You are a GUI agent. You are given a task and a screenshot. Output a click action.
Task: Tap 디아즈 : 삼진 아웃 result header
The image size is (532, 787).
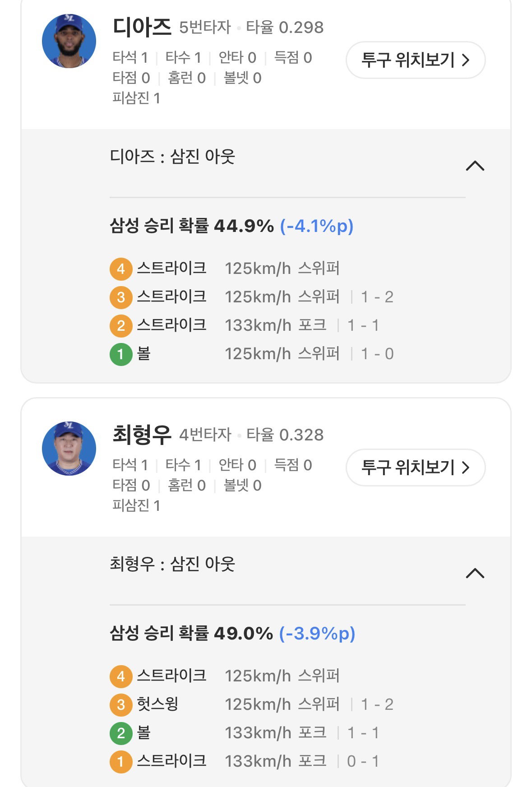coord(172,157)
